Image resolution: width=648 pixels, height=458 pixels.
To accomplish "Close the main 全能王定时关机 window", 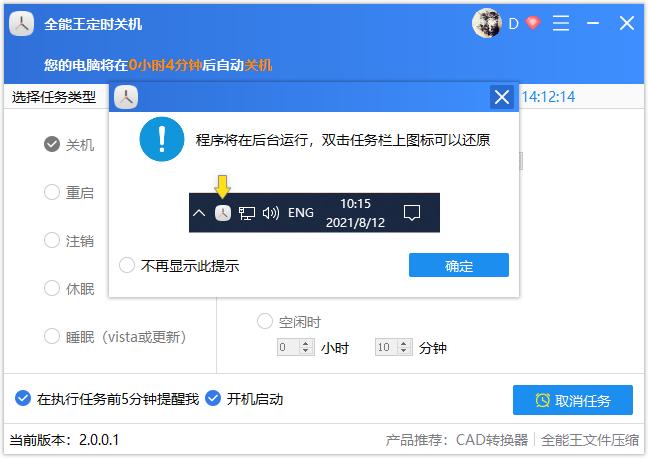I will (627, 23).
